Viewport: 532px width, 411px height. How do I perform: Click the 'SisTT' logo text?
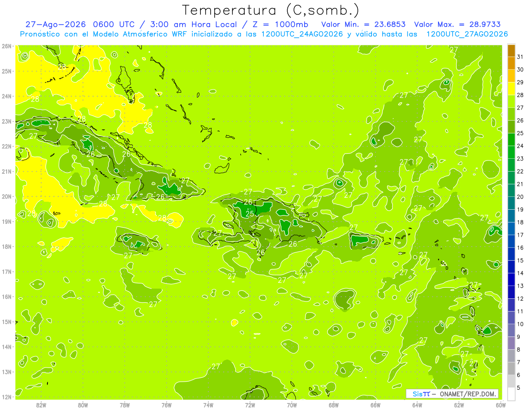click(421, 394)
